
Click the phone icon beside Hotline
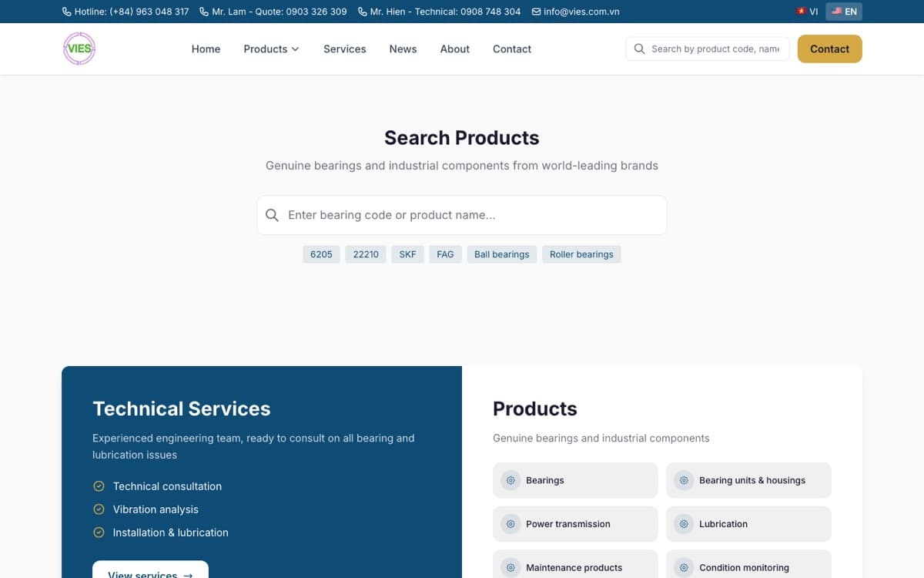[x=67, y=12]
